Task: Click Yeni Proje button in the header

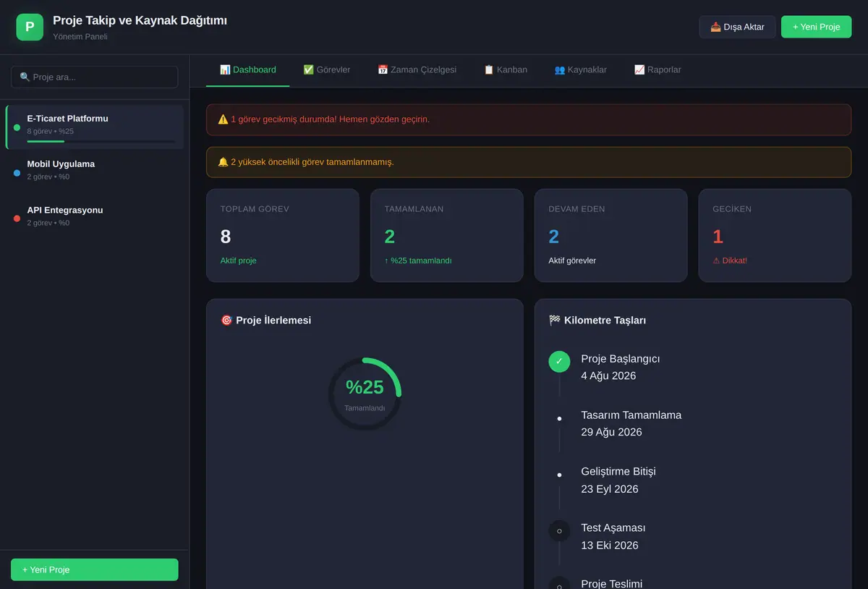Action: (x=816, y=27)
